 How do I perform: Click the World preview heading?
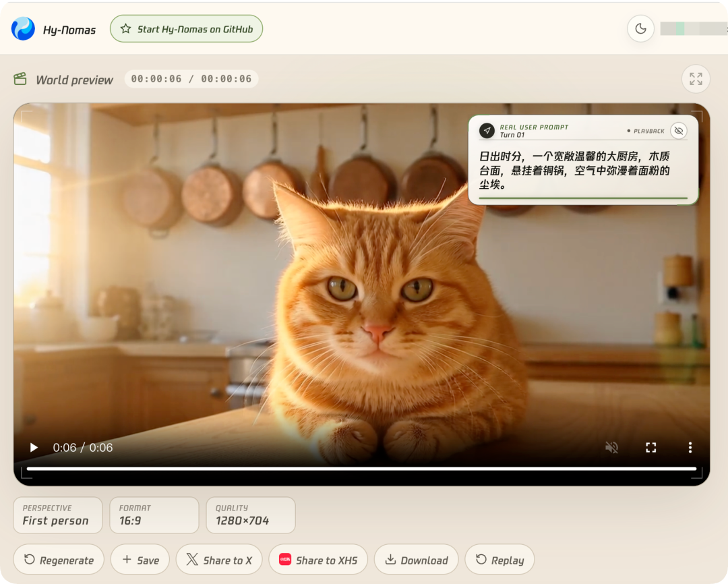(x=74, y=80)
